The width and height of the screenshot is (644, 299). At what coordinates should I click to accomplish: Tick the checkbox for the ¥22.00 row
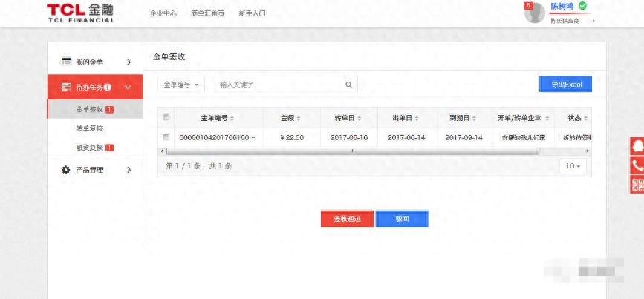(166, 137)
